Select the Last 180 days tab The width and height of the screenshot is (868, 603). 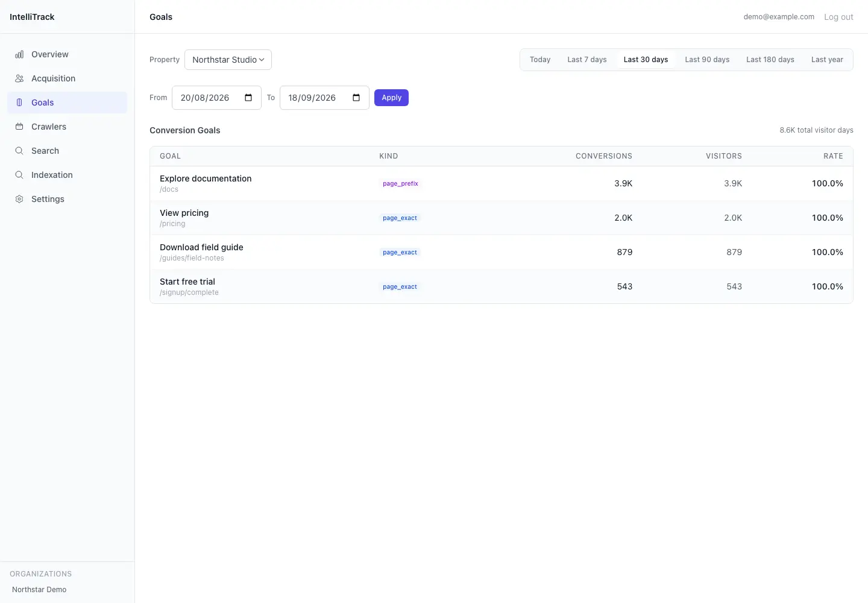tap(770, 60)
